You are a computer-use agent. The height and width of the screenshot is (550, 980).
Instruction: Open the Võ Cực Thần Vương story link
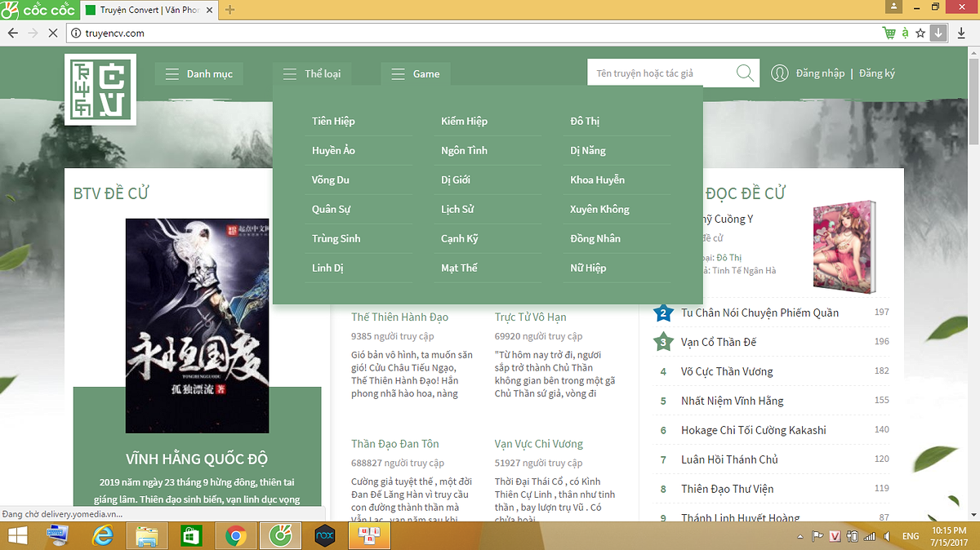(727, 371)
